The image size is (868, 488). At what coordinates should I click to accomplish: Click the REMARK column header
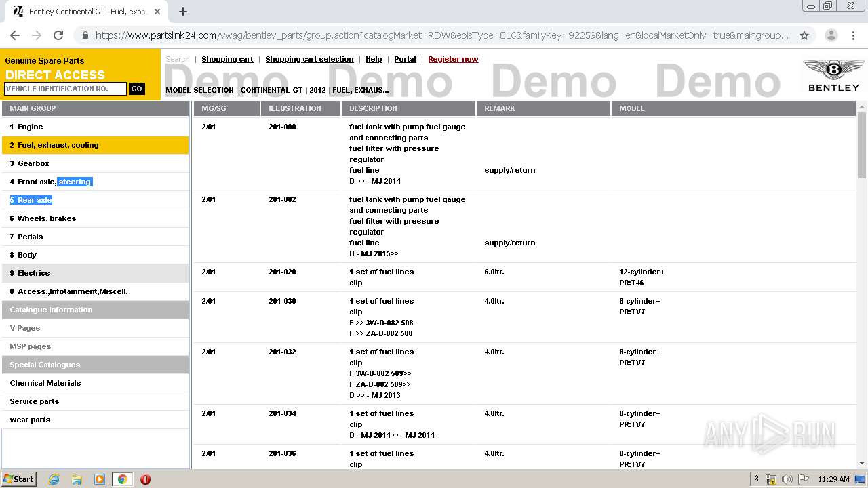tap(543, 108)
